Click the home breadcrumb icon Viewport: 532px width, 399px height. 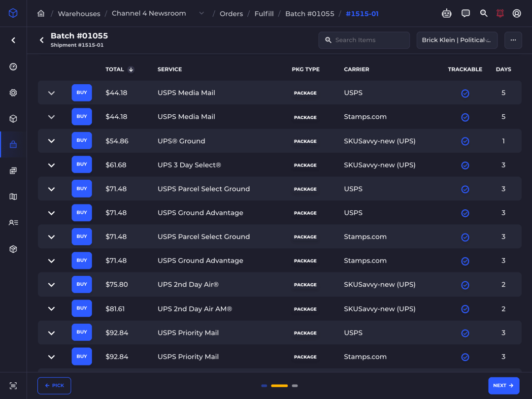pos(41,14)
